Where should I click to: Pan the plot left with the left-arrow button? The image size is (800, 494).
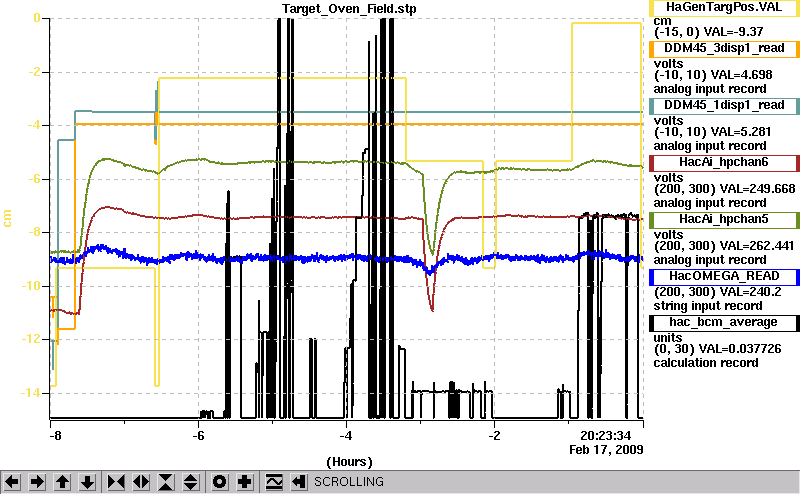coord(12,482)
